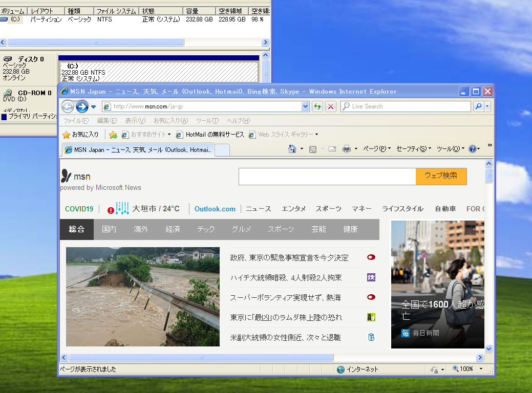
Task: Open the flooded river news photo
Action: coord(143,297)
